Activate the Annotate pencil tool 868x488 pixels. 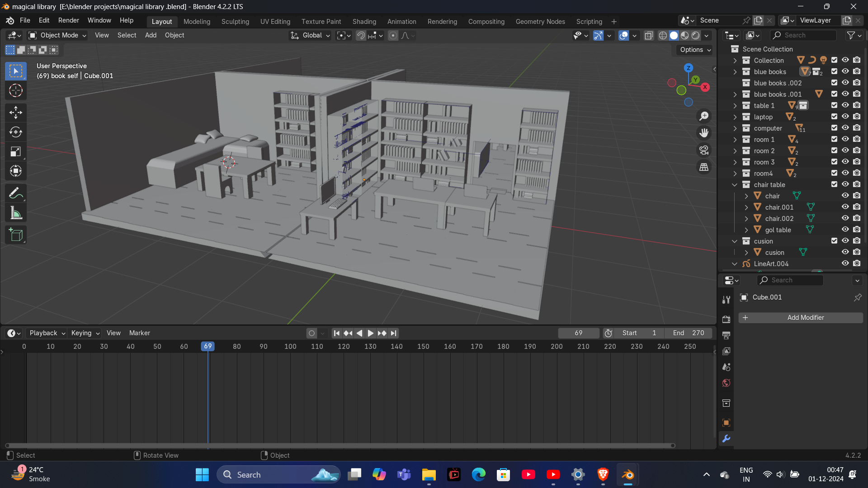(16, 193)
